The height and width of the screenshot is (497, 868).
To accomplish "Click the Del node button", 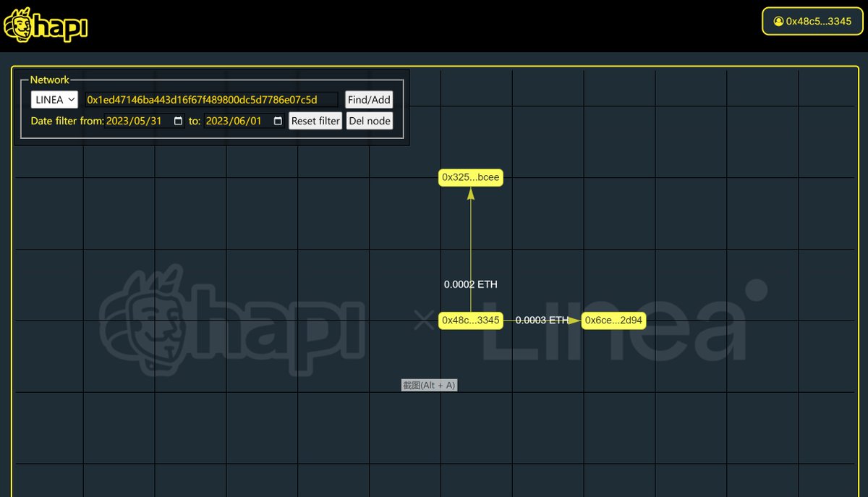I will coord(370,121).
